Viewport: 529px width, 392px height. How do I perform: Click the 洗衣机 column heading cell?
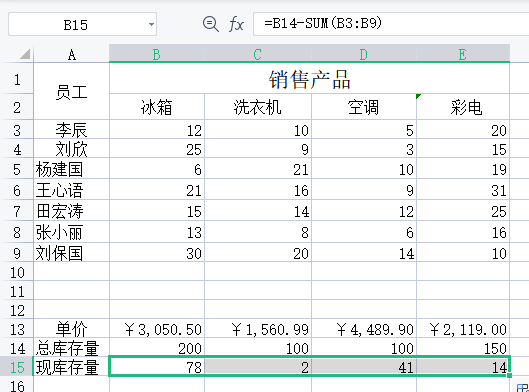click(x=258, y=107)
